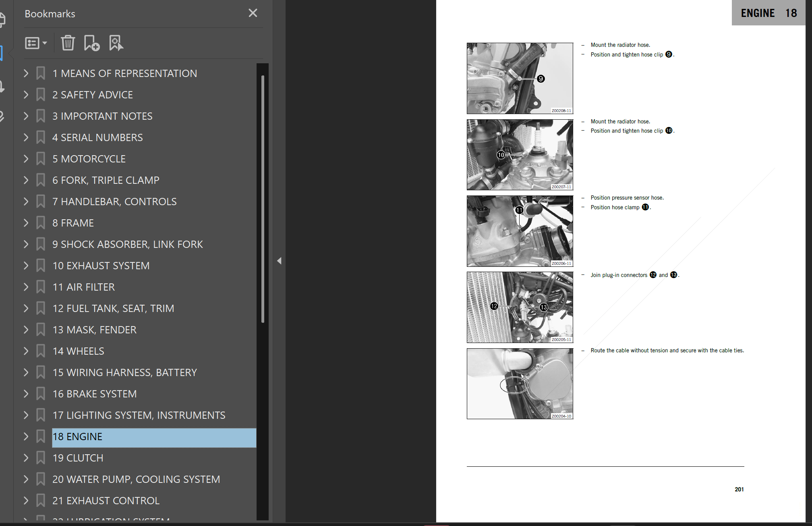The image size is (812, 526).
Task: Select 14 WHEELS bookmark
Action: (x=78, y=351)
